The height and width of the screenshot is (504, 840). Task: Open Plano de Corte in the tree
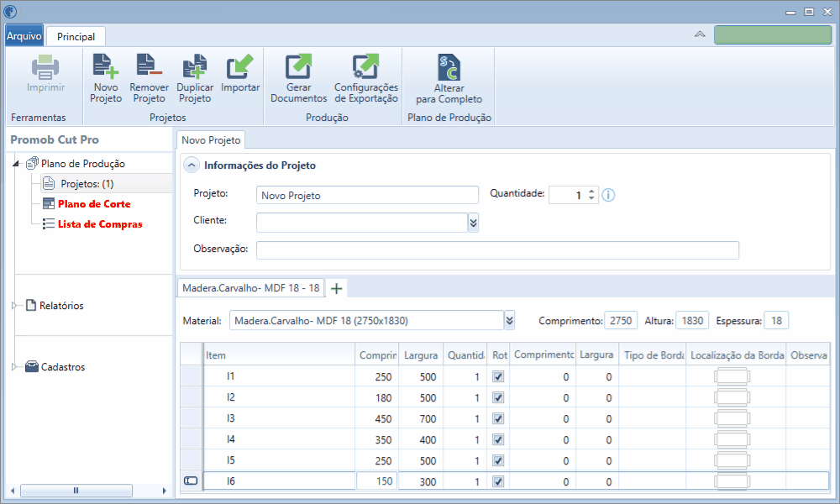94,203
